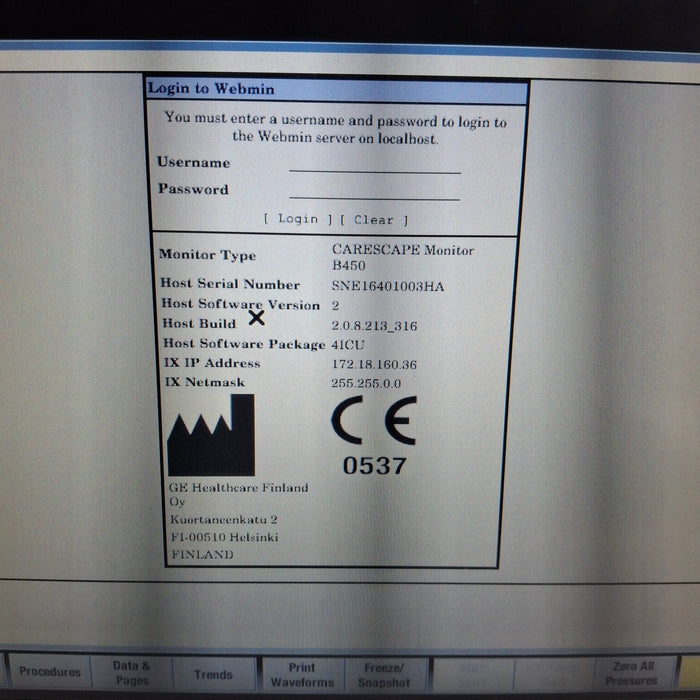Click the factory manufacturer symbol icon
This screenshot has height=700, width=700.
point(210,435)
